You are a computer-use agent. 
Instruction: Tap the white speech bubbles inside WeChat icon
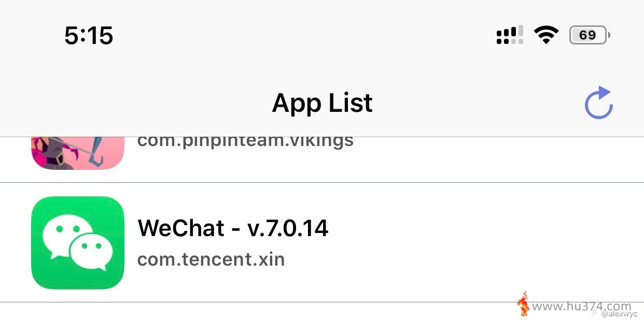point(78,243)
